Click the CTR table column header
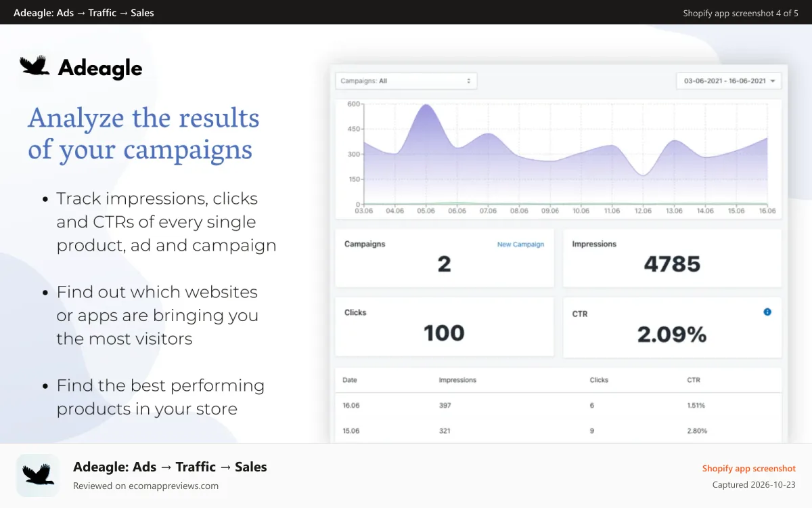This screenshot has height=508, width=812. (694, 380)
